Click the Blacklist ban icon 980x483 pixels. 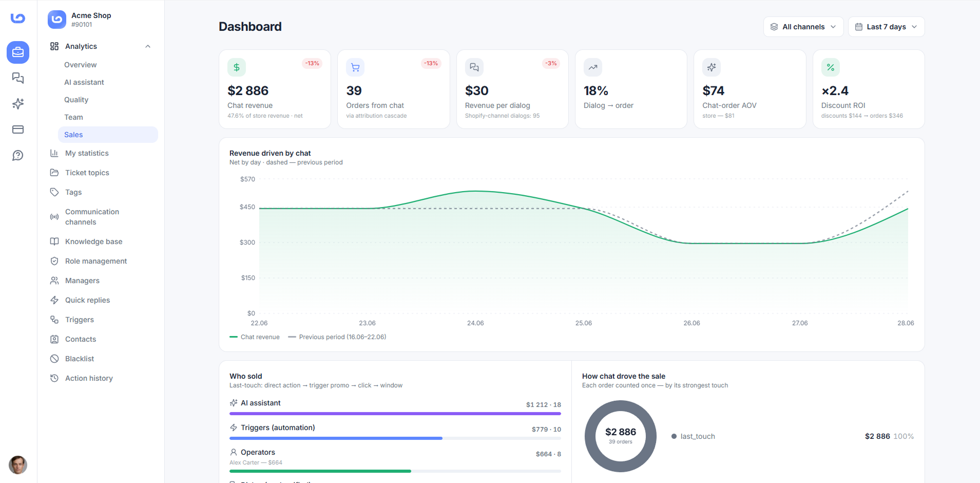(x=54, y=359)
